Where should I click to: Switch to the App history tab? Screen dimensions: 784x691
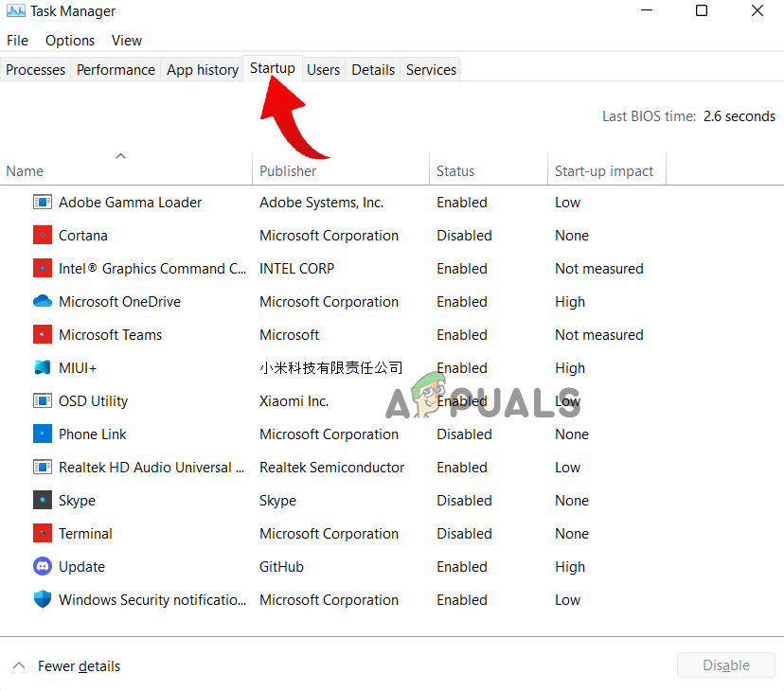203,69
